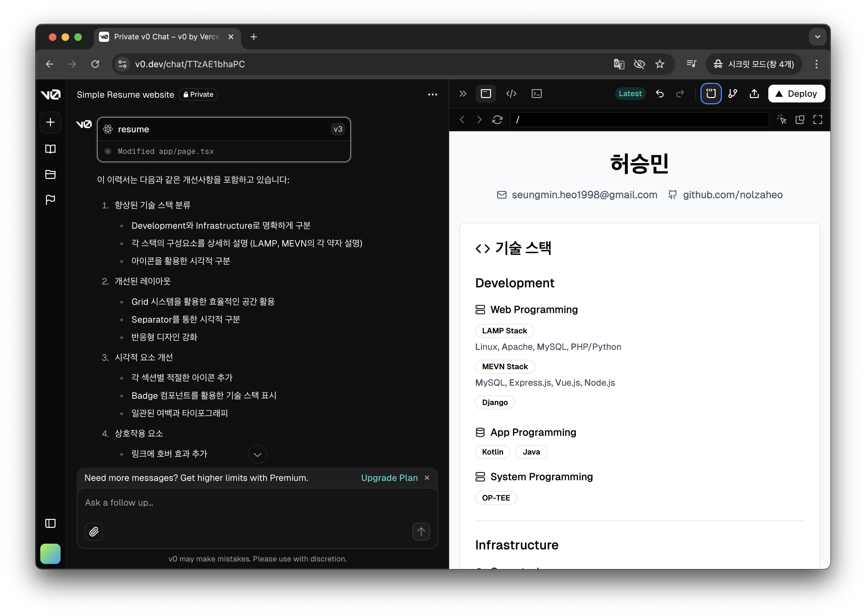Open the Console terminal tab
Image resolution: width=866 pixels, height=616 pixels.
[536, 94]
